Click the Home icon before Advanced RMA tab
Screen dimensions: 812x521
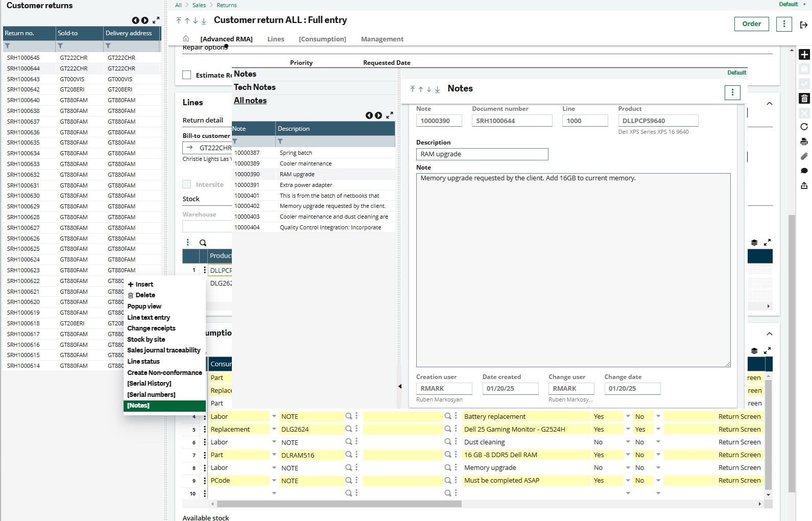coord(186,39)
